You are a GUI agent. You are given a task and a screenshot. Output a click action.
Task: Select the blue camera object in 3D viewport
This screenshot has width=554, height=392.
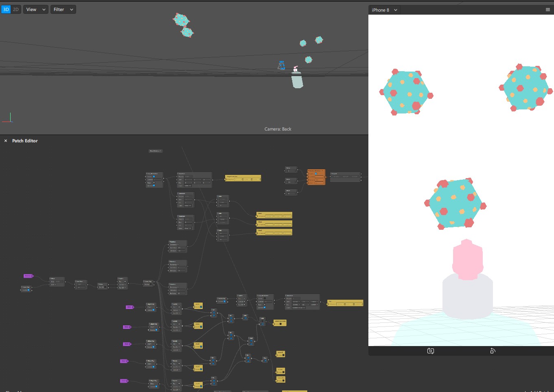(281, 65)
